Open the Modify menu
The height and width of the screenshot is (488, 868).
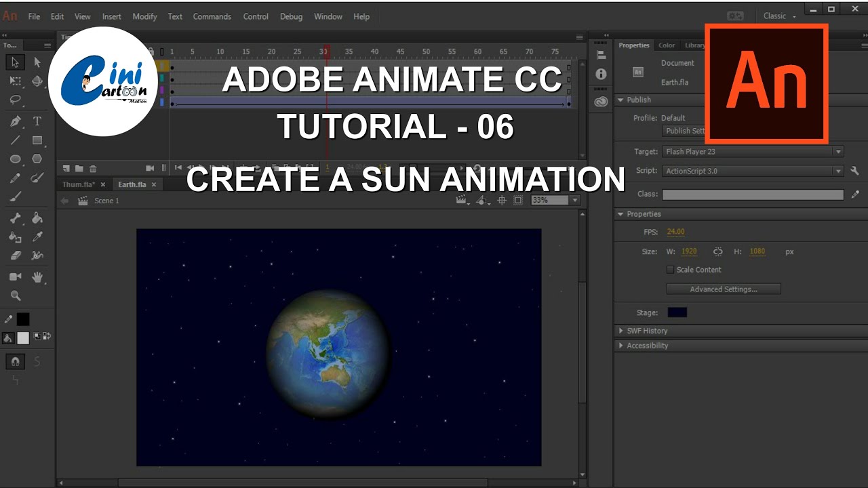[x=144, y=16]
